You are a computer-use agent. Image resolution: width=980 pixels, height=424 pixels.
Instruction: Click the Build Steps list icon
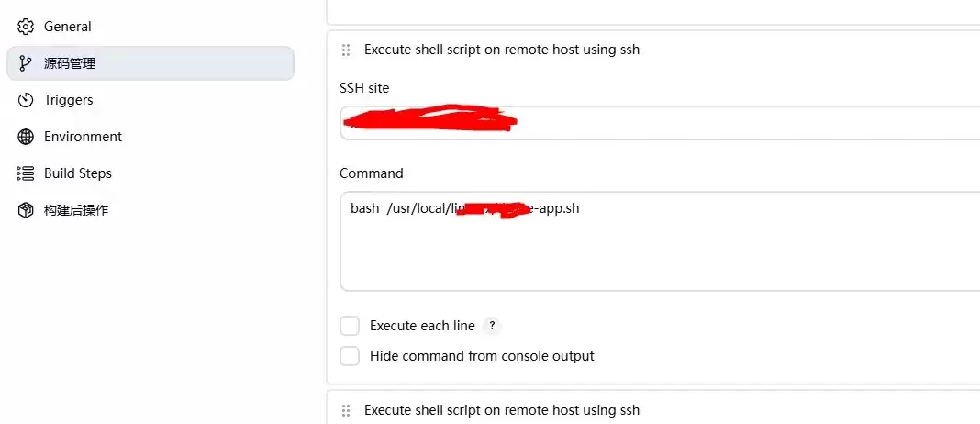[x=26, y=173]
